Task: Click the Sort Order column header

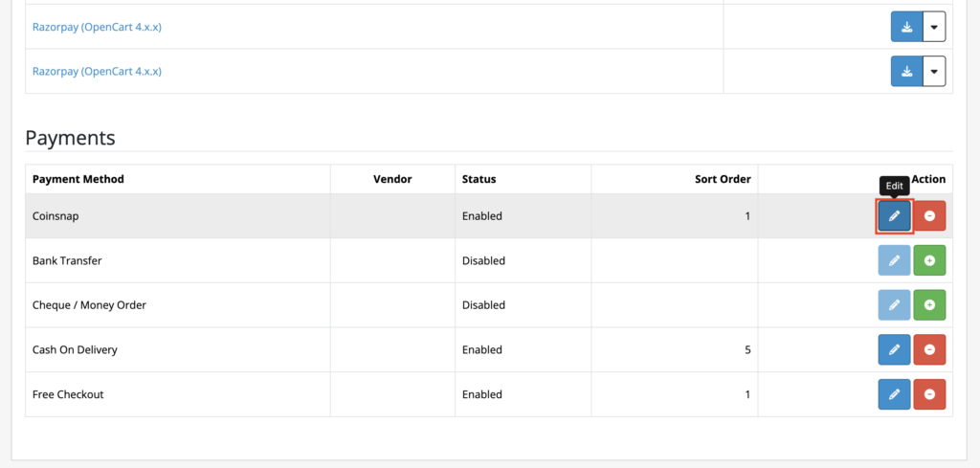Action: [x=723, y=179]
